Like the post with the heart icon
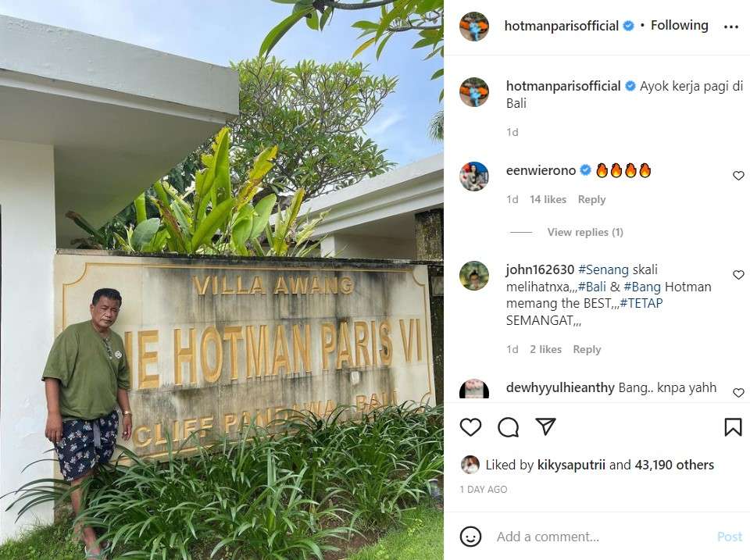Image resolution: width=750 pixels, height=560 pixels. (470, 426)
